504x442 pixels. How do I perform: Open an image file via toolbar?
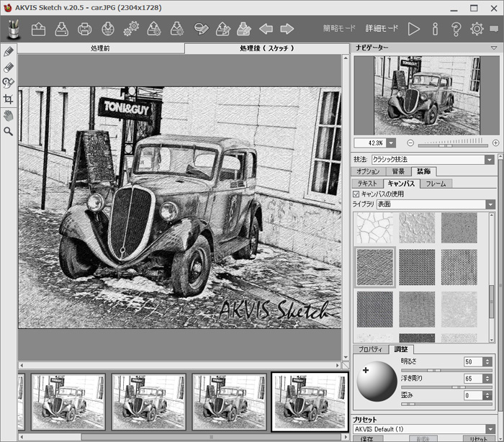click(x=38, y=29)
